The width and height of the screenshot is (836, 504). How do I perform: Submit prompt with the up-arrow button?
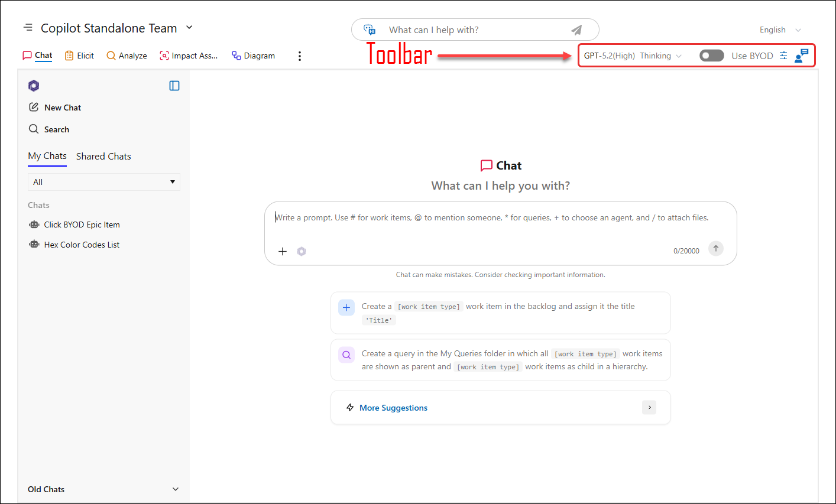tap(715, 249)
